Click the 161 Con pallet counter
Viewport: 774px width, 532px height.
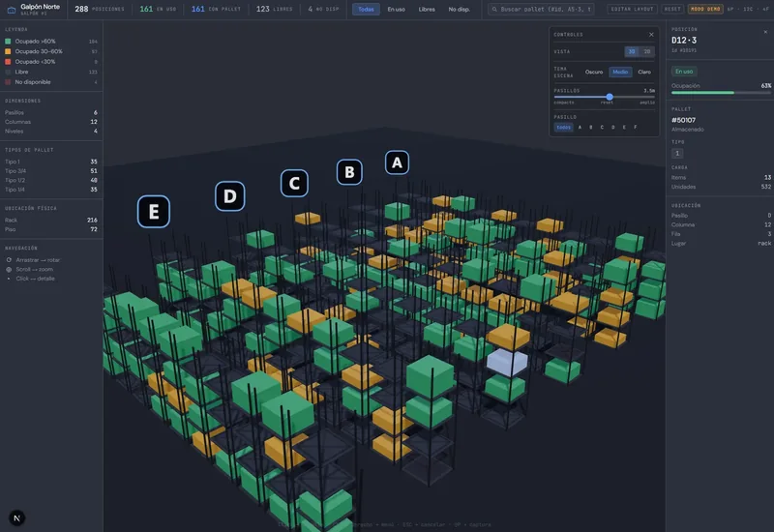click(216, 9)
